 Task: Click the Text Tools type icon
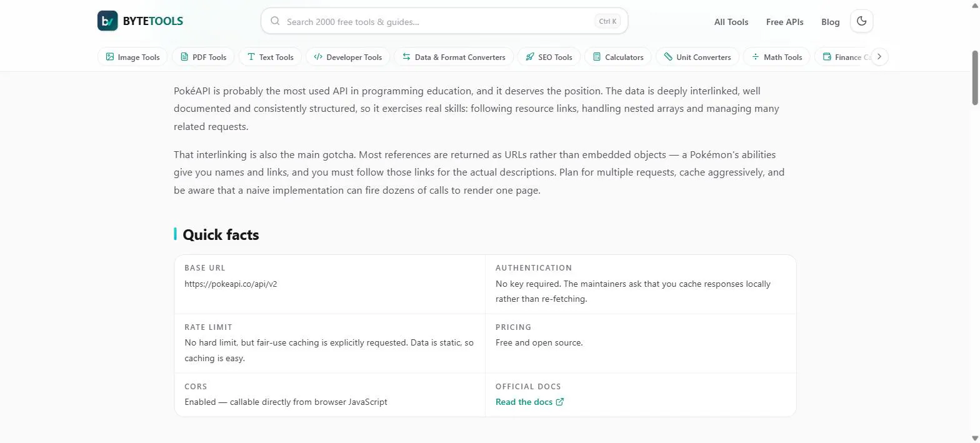[251, 57]
